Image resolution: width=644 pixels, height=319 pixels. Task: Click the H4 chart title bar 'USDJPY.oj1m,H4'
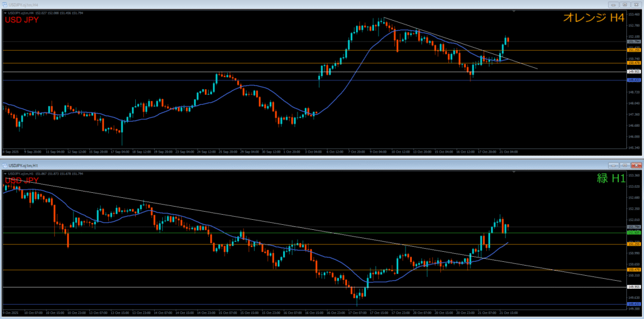point(24,4)
